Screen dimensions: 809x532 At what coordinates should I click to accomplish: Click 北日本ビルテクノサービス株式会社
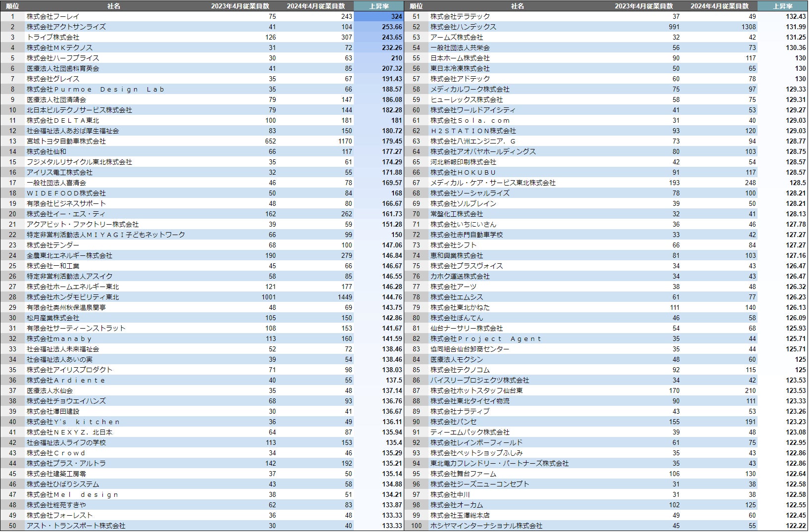(x=79, y=110)
